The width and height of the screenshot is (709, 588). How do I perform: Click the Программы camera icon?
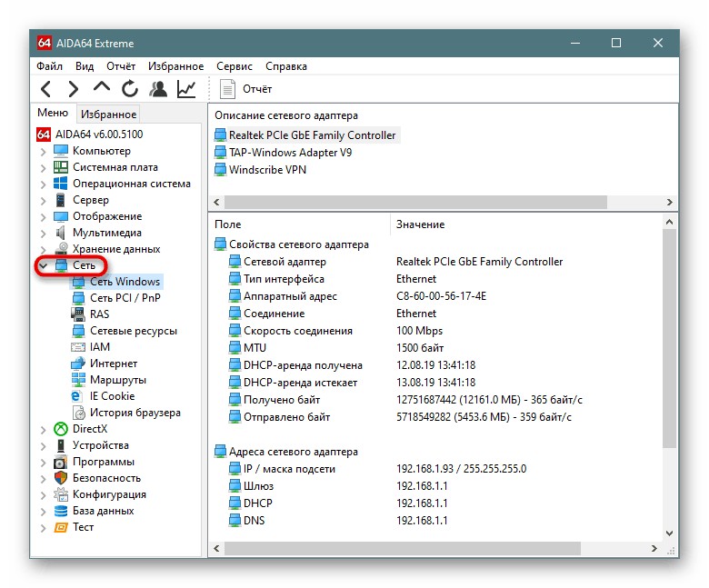[61, 462]
